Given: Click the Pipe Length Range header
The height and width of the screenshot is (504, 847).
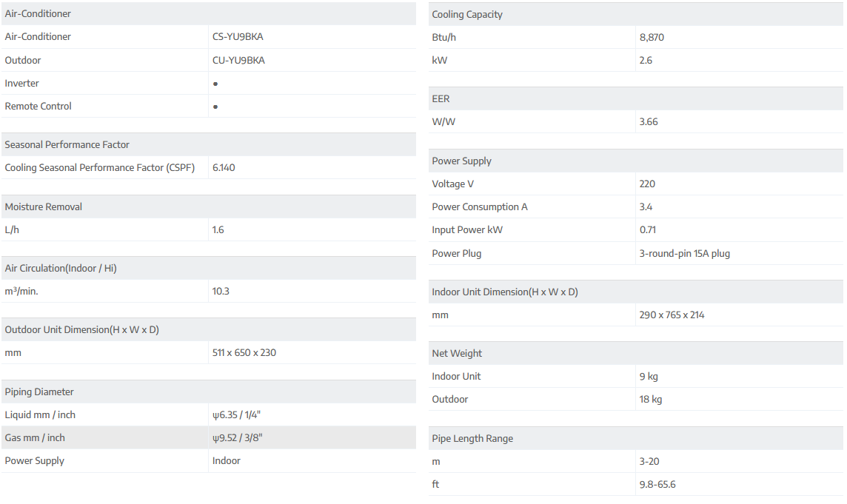Looking at the screenshot, I should pyautogui.click(x=472, y=438).
